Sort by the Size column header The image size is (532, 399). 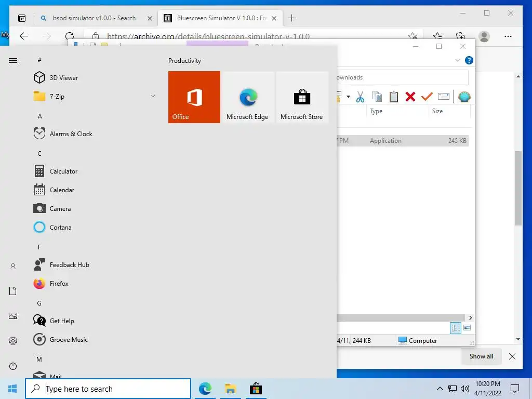[437, 111]
